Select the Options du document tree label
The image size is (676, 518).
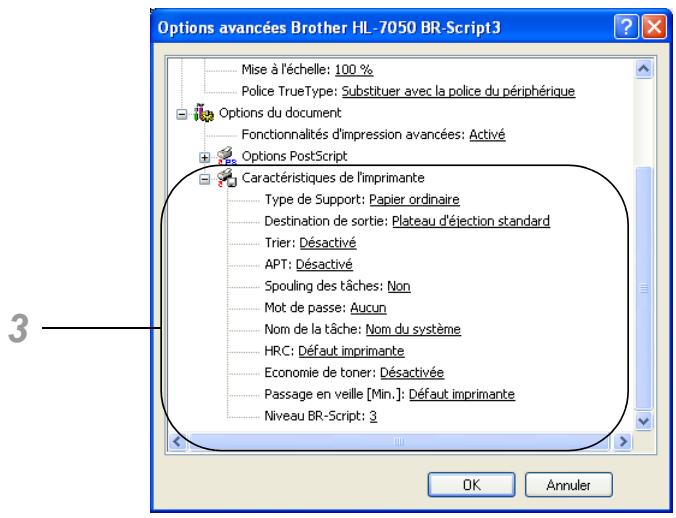tap(280, 113)
